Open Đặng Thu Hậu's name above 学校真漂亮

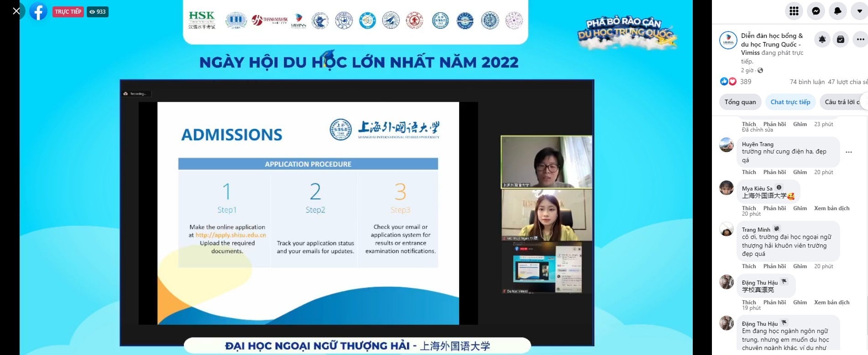(x=760, y=282)
